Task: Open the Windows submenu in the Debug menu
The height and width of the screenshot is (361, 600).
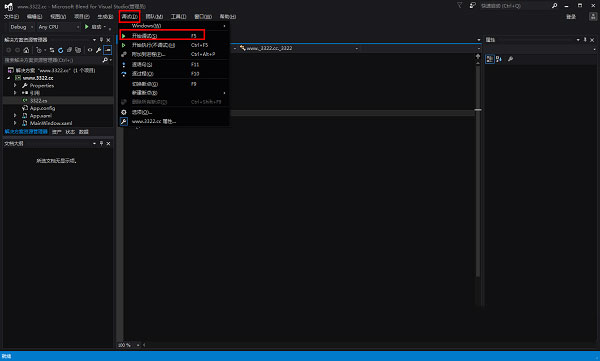Action: [174, 26]
